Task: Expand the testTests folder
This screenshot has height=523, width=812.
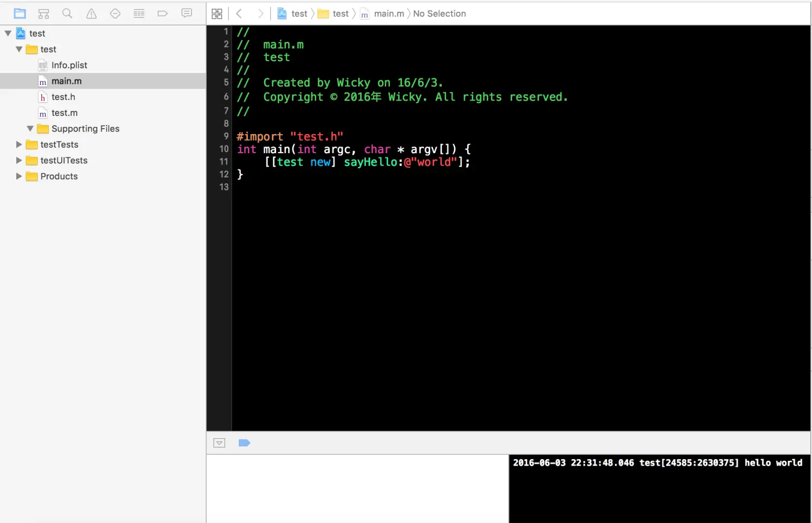Action: pyautogui.click(x=19, y=144)
